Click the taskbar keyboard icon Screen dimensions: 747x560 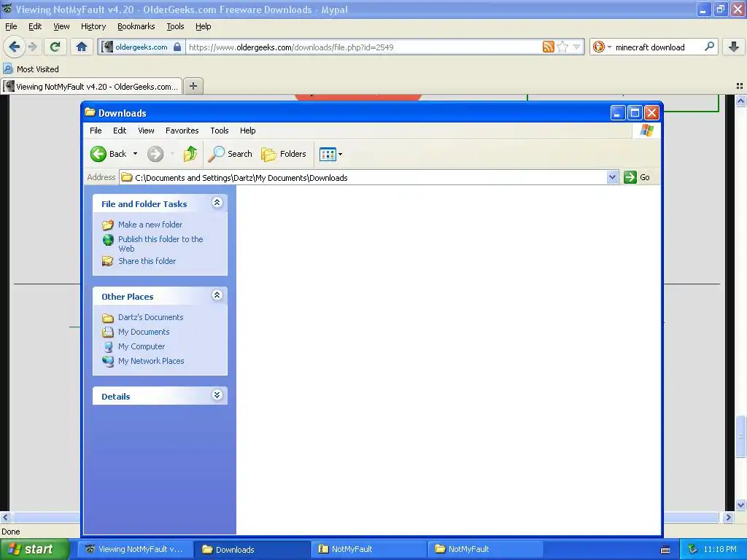pos(665,550)
